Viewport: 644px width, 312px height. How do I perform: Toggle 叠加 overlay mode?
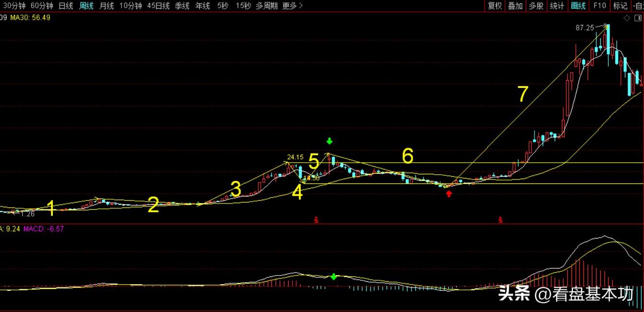pos(515,6)
